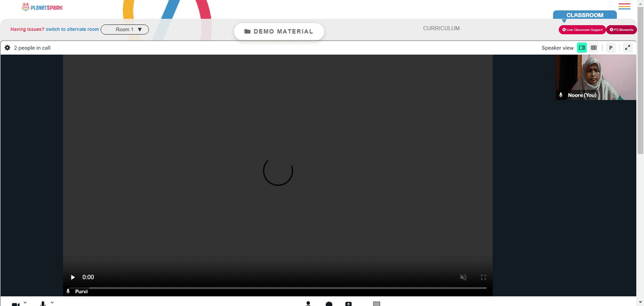Click the P button in call toolbar

(611, 48)
